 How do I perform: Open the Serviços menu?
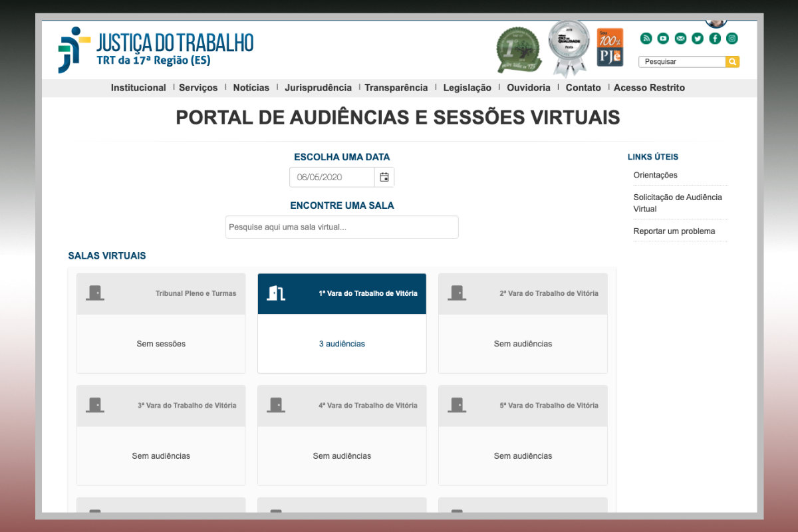(x=198, y=88)
